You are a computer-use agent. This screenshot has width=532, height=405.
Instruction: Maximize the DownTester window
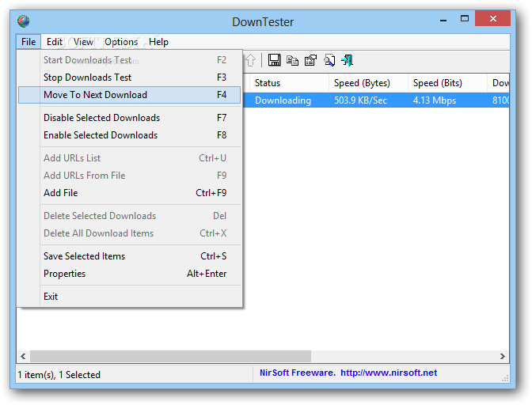[465, 19]
